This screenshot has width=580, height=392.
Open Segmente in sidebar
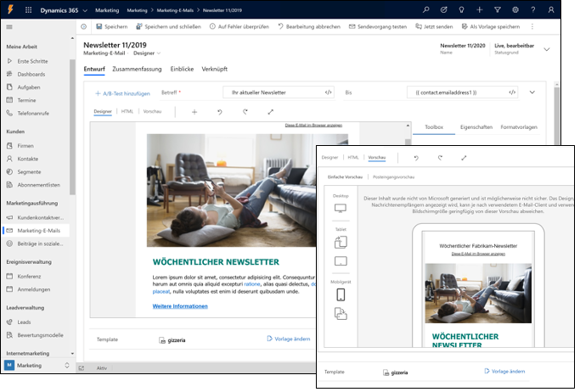[29, 171]
